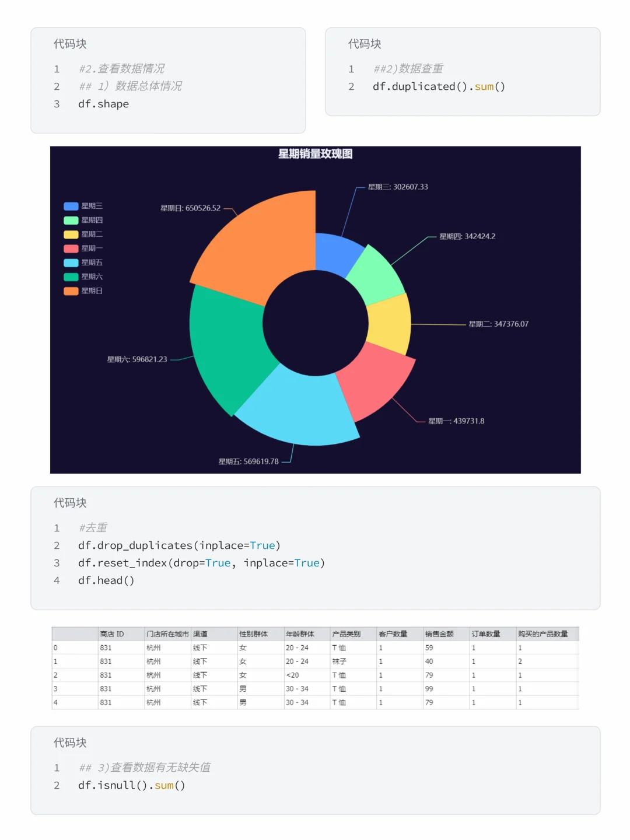Click the 代码块 header above df.isnull().sum()
630x840 pixels.
point(69,743)
